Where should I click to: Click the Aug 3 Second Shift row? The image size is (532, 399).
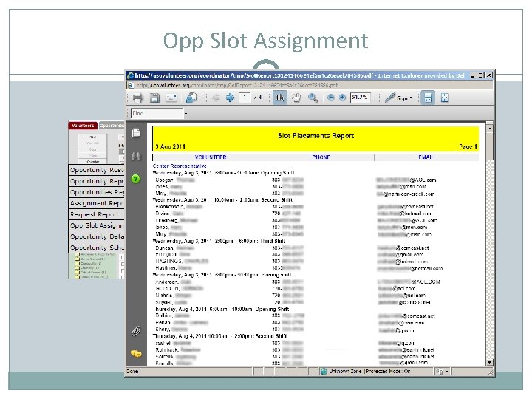pos(222,199)
